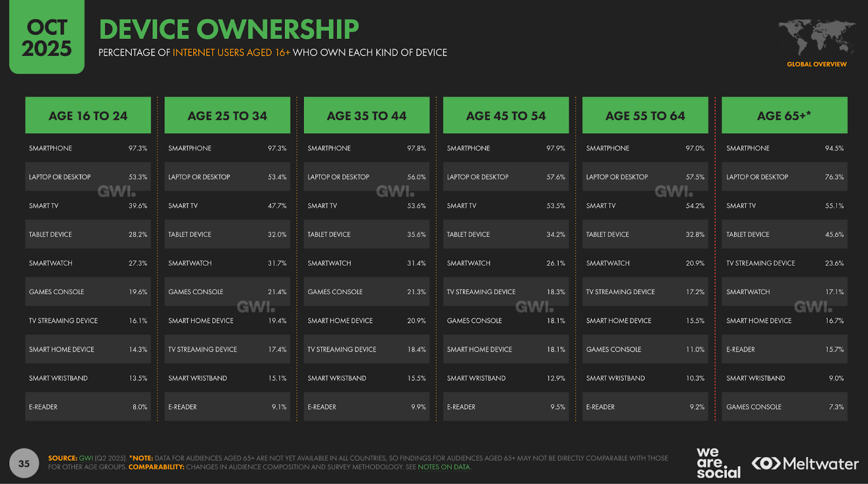Click the page number 35 badge
Image resolution: width=868 pixels, height=484 pixels.
tap(24, 463)
